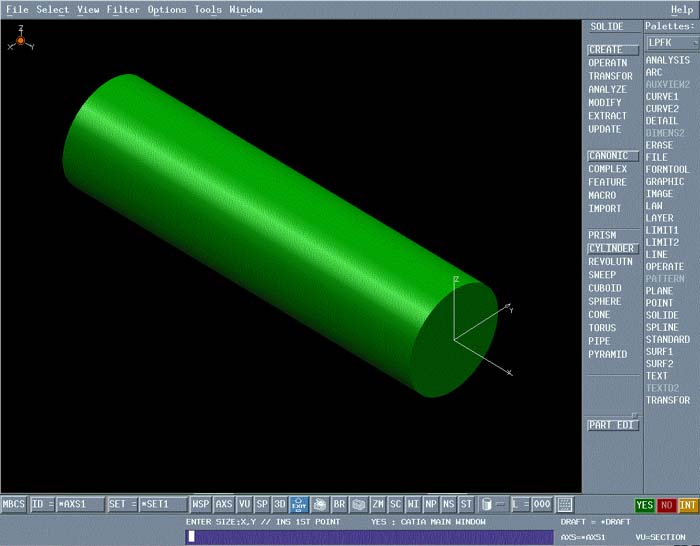Viewport: 700px width, 546px height.
Task: Click the axis orientation compass icon
Action: pos(20,40)
